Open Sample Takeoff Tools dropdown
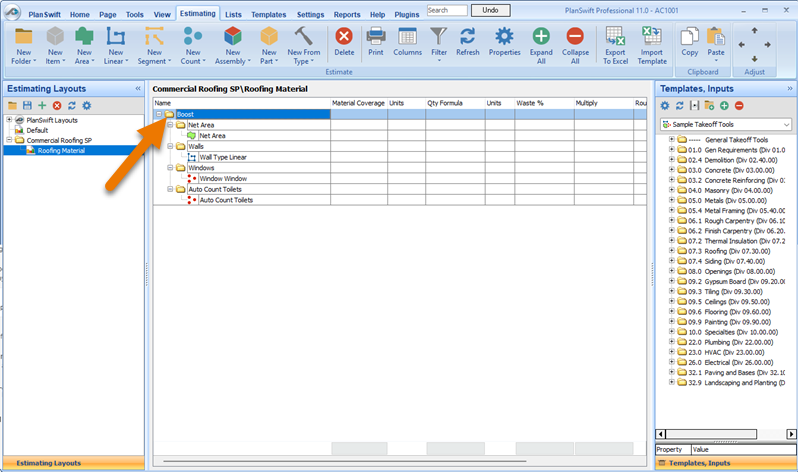This screenshot has height=472, width=799. point(726,124)
